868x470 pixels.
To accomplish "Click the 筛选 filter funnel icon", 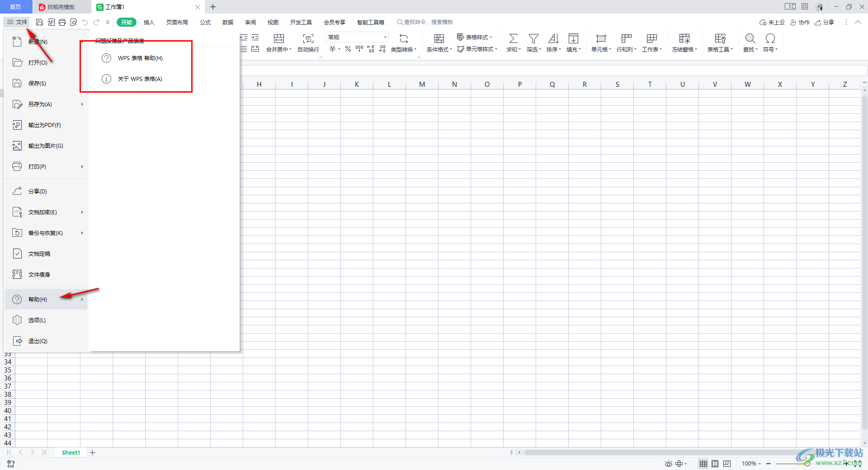I will (x=533, y=38).
